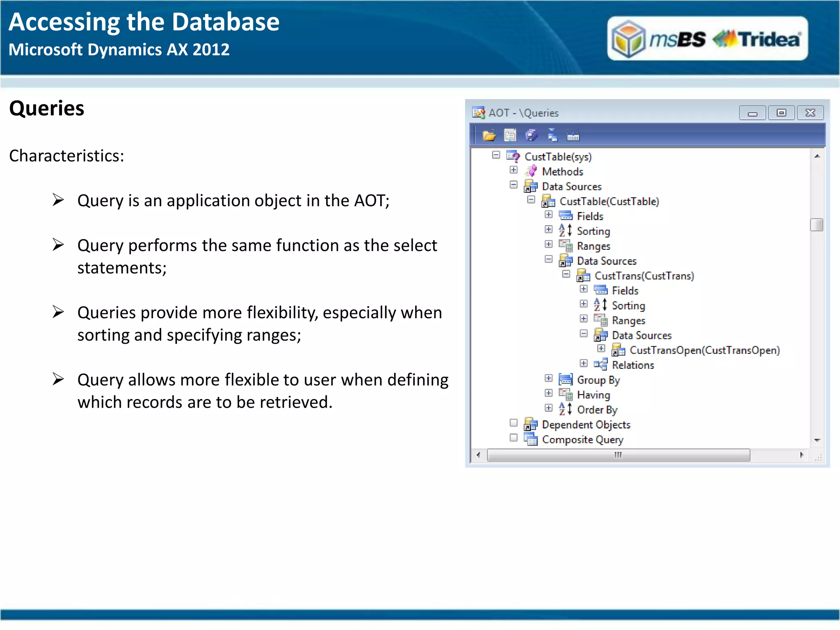The image size is (840, 630).
Task: Click the Fields icon under CustTrans(CustTrans)
Action: point(601,290)
